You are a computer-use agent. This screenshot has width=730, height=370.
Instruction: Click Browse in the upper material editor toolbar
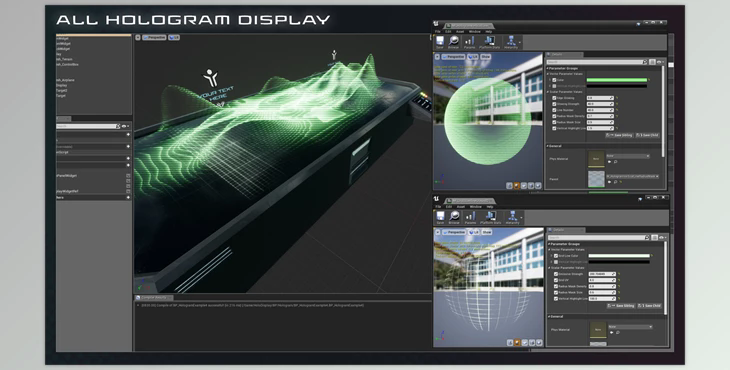click(453, 42)
